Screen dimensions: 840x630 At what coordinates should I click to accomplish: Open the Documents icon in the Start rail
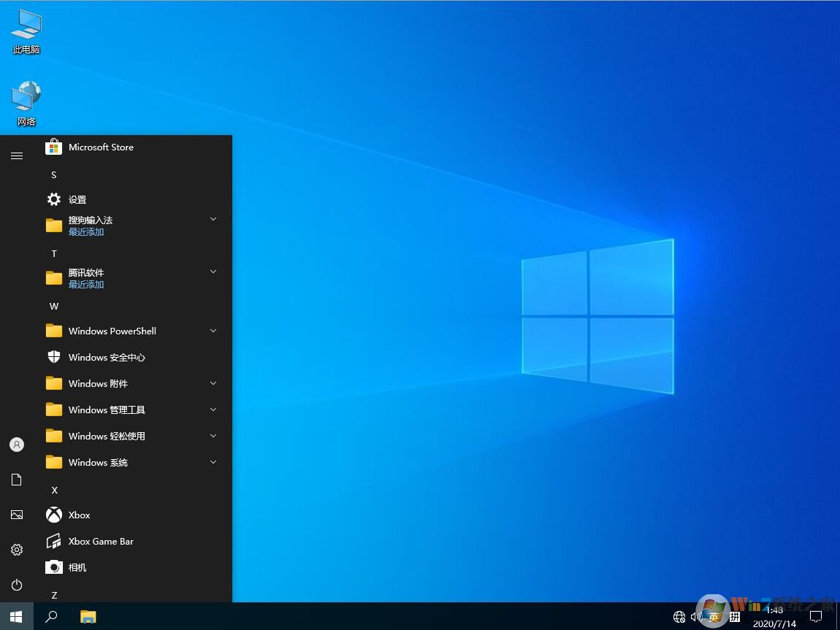pos(16,480)
